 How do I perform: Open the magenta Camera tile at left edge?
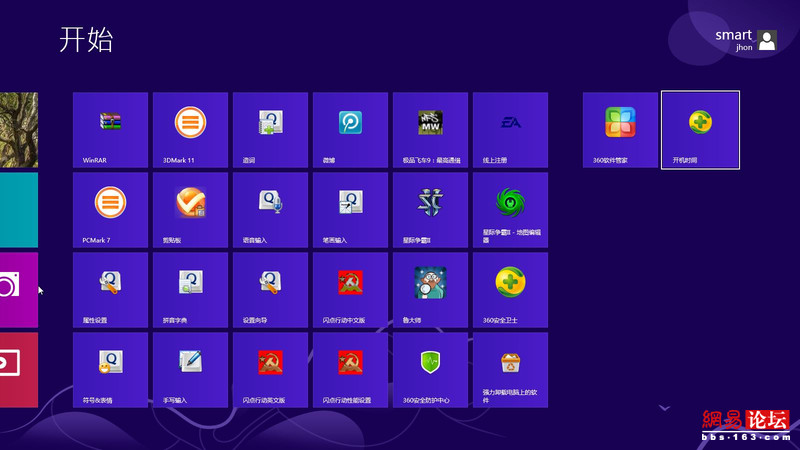point(18,289)
